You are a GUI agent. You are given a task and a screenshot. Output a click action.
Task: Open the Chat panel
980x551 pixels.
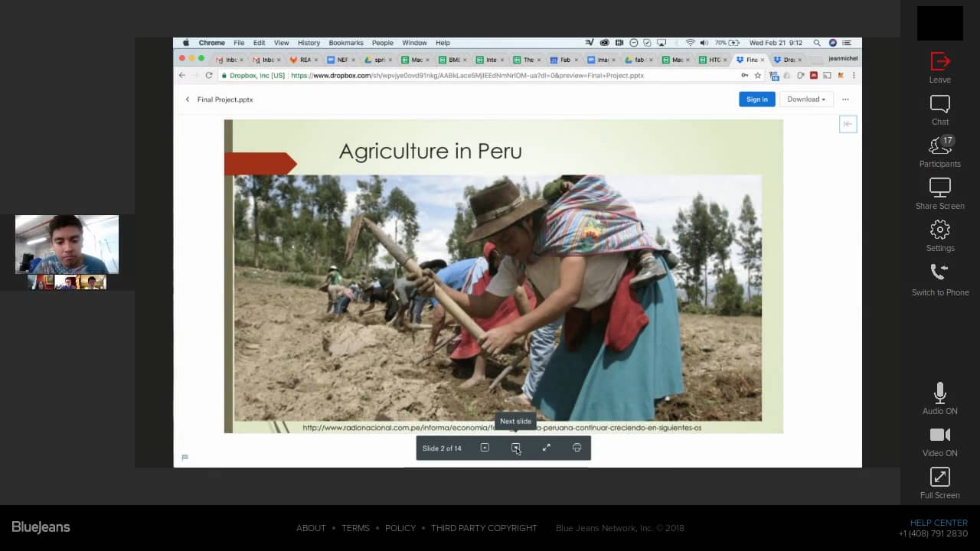pos(939,110)
